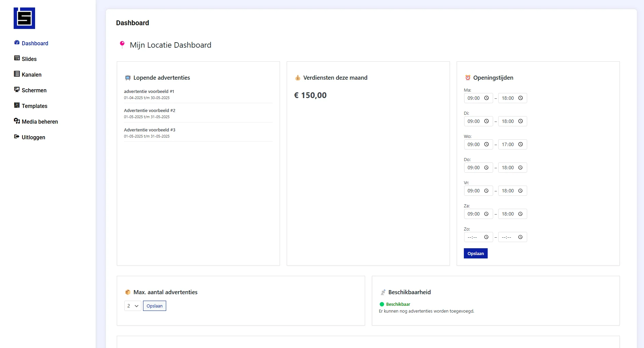644x348 pixels.
Task: Click the Saturday closing time field
Action: click(508, 214)
